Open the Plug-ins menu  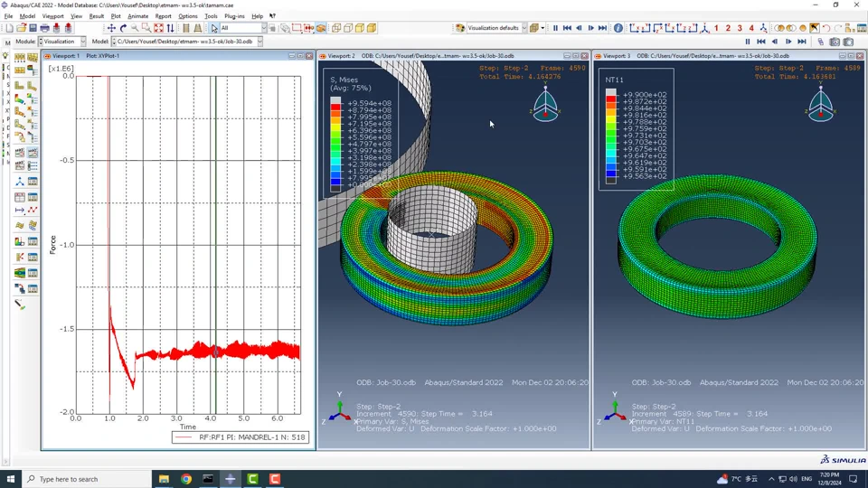point(234,16)
